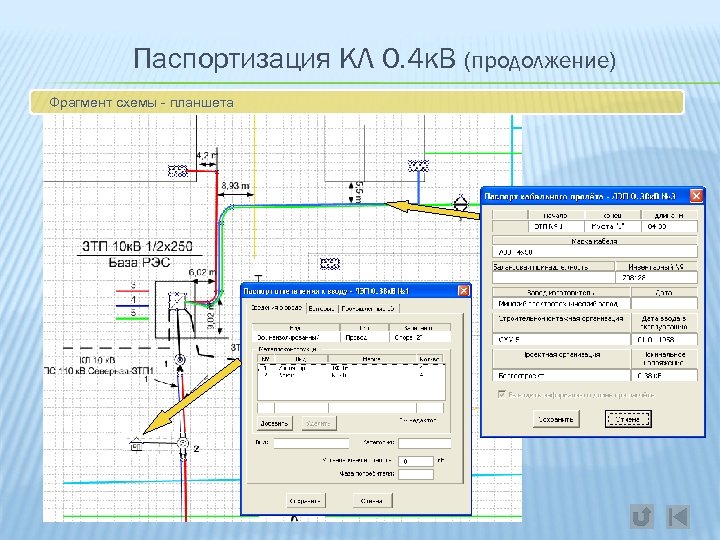Select row 1 in the materials list
720x540 pixels.
point(351,368)
